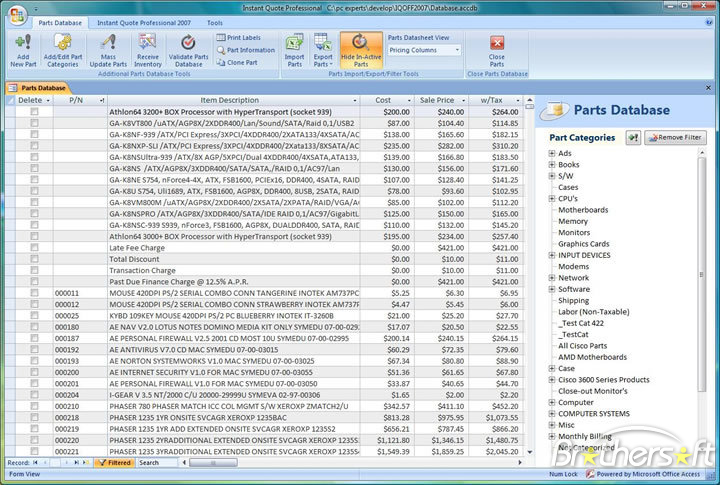The image size is (720, 485).
Task: Click the Office orb button
Action: click(17, 15)
